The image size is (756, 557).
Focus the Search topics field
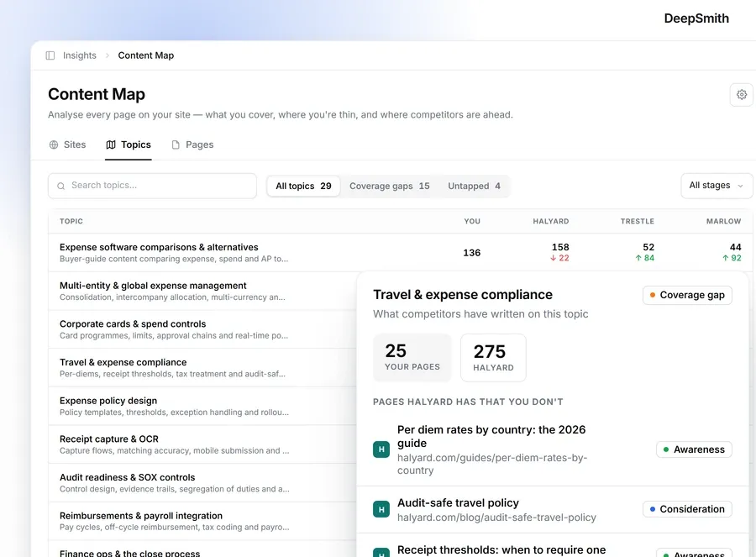152,186
